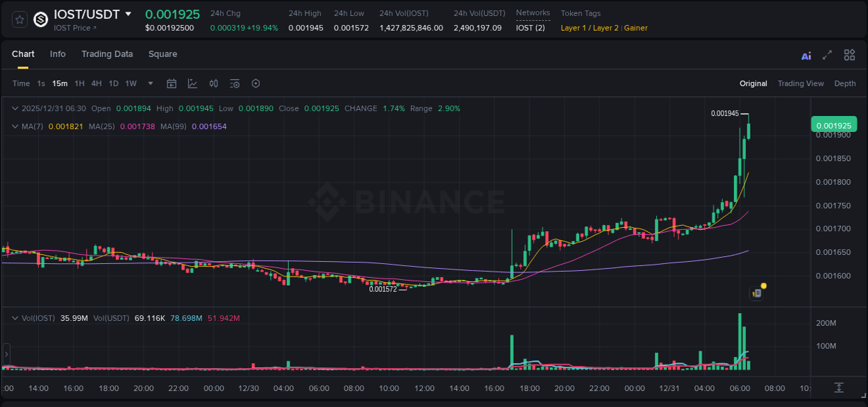Open the indicator list settings icon
This screenshot has height=407, width=868.
[234, 83]
